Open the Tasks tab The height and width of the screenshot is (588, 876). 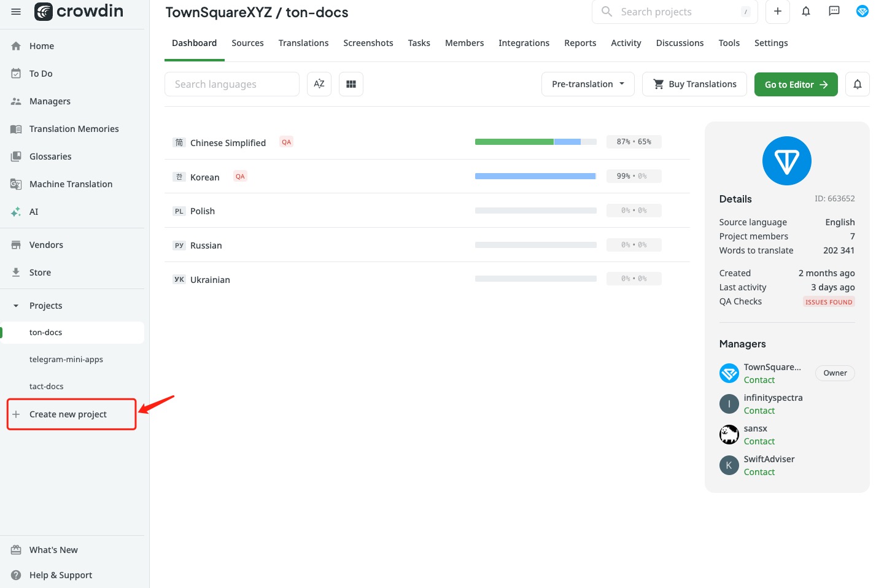click(419, 43)
